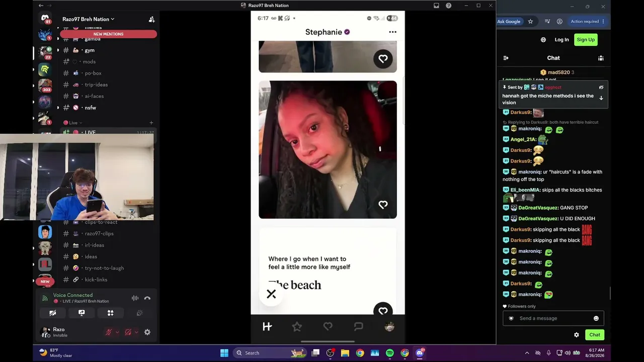Open headphone output options arrow

pyautogui.click(x=136, y=332)
